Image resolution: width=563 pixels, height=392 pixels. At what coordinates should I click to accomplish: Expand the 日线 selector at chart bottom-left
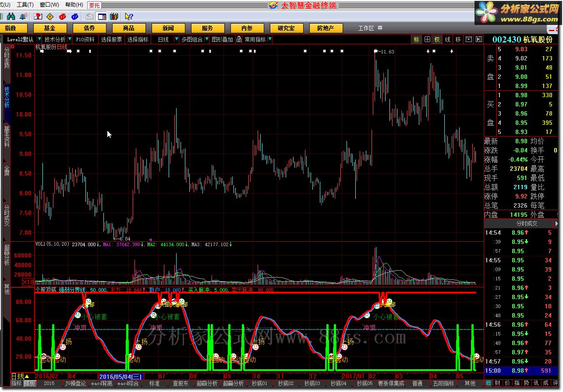coord(20,376)
